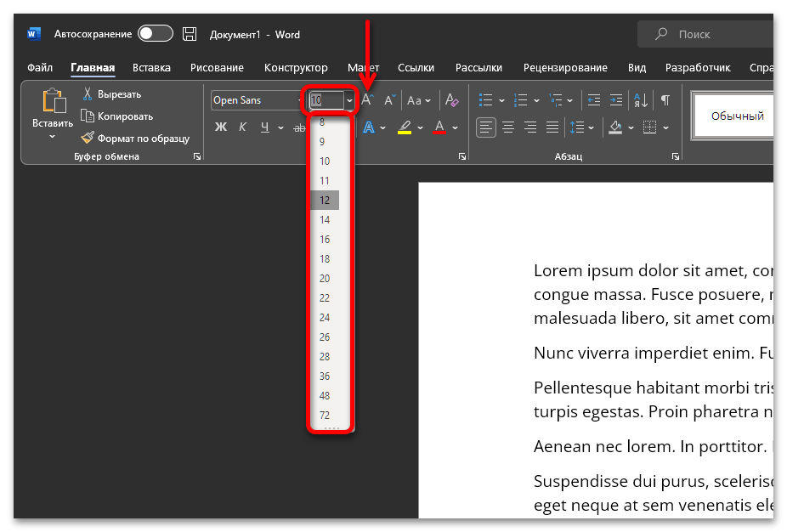Open the bullet list dropdown arrow

(x=501, y=100)
